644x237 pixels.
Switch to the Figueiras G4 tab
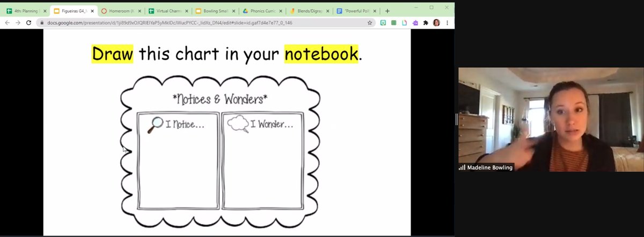click(x=74, y=11)
